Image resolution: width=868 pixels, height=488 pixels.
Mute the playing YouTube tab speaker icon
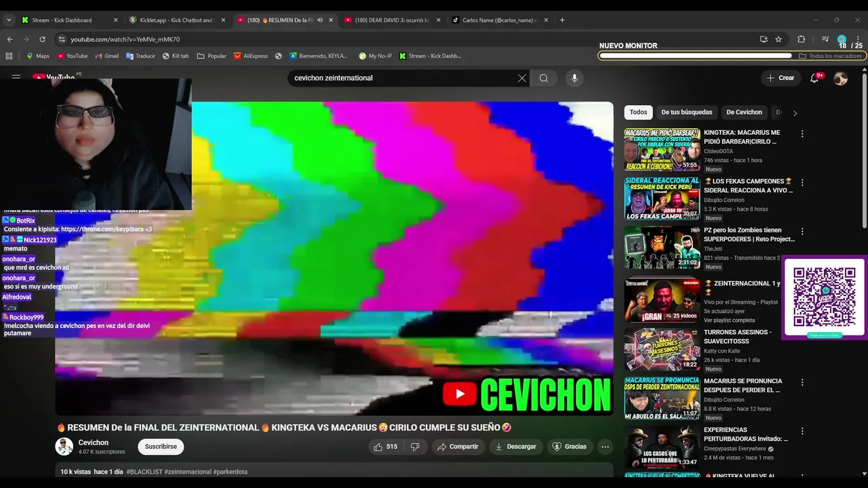[320, 20]
